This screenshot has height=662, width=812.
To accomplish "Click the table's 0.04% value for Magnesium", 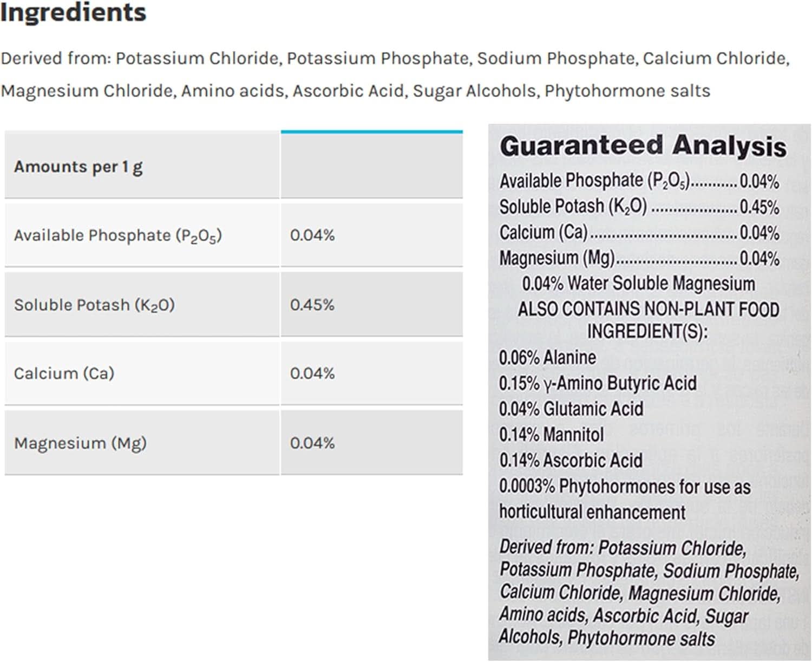I will click(x=312, y=443).
